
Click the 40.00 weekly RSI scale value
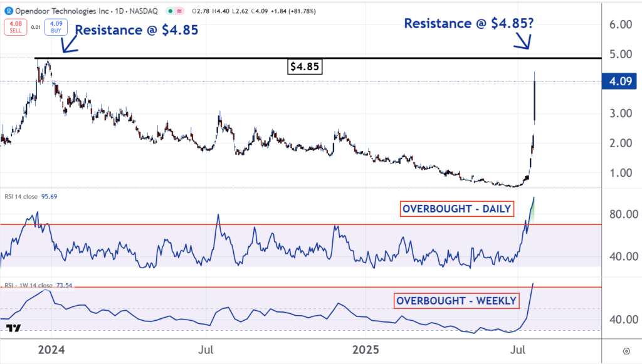[624, 320]
